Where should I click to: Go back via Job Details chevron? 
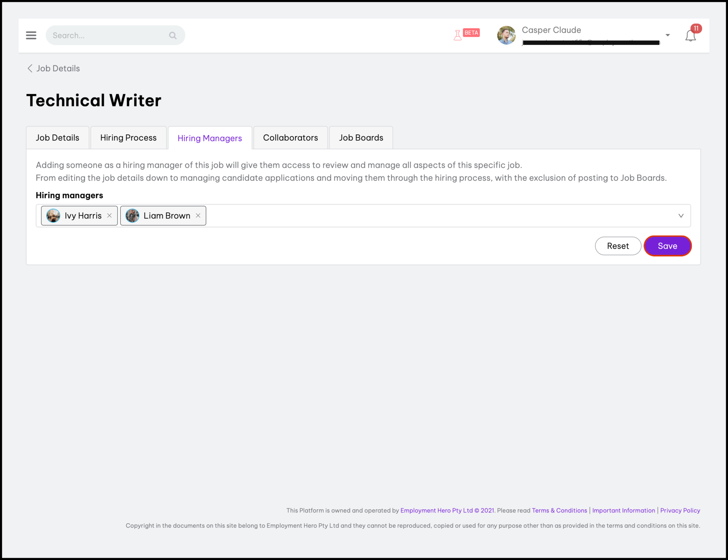30,68
